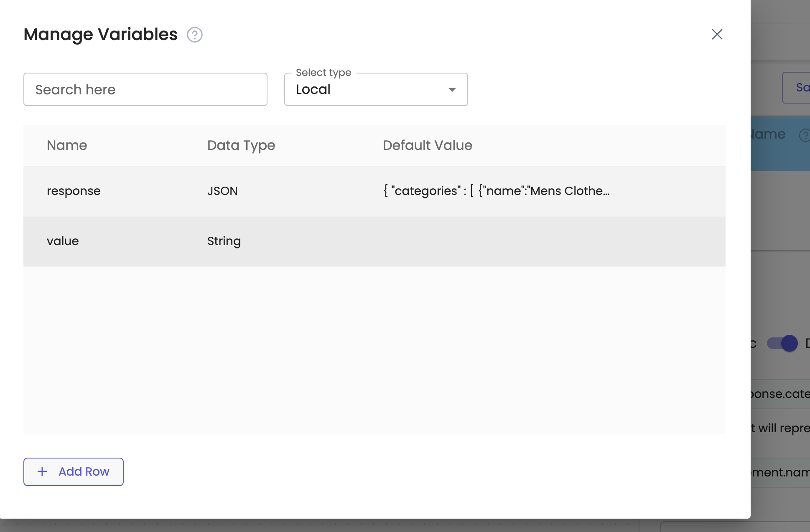Click the Select type label
The width and height of the screenshot is (810, 532).
point(323,73)
